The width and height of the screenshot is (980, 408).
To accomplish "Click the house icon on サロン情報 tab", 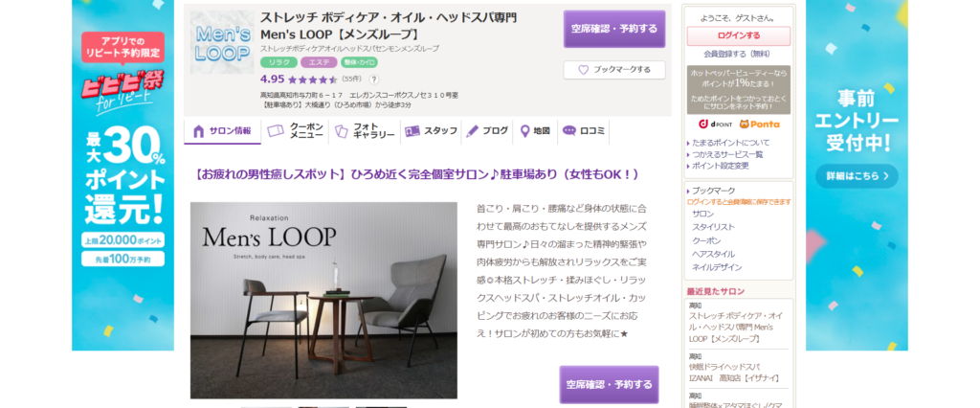I will 199,131.
